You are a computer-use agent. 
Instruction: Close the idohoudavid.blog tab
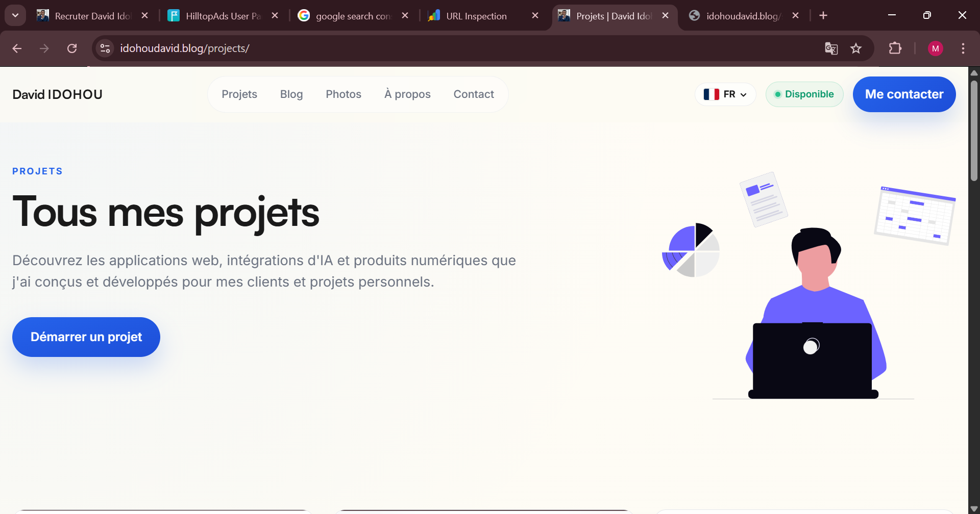pos(796,15)
